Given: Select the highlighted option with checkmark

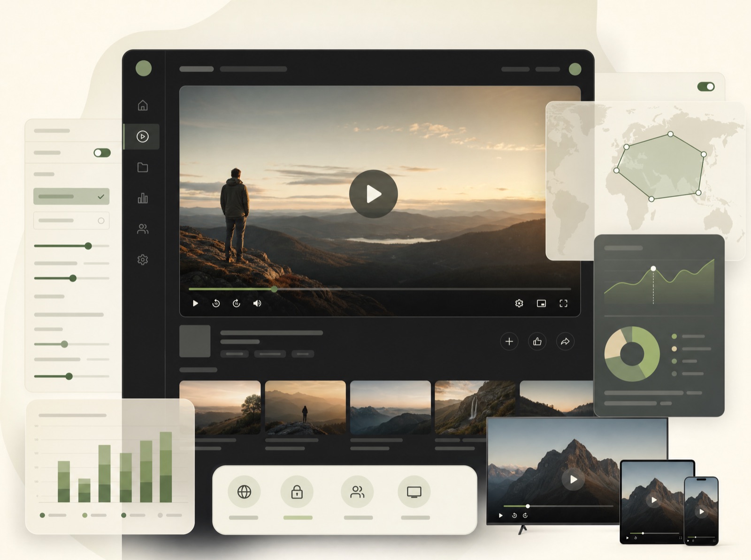Looking at the screenshot, I should coord(71,197).
